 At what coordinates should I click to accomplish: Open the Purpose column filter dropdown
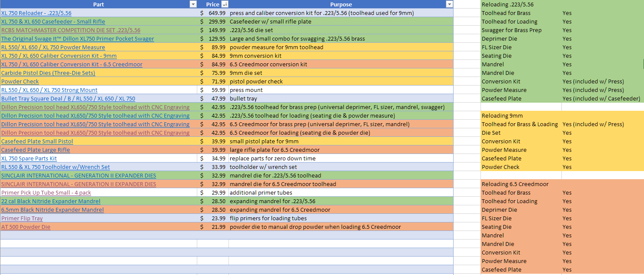[449, 4]
